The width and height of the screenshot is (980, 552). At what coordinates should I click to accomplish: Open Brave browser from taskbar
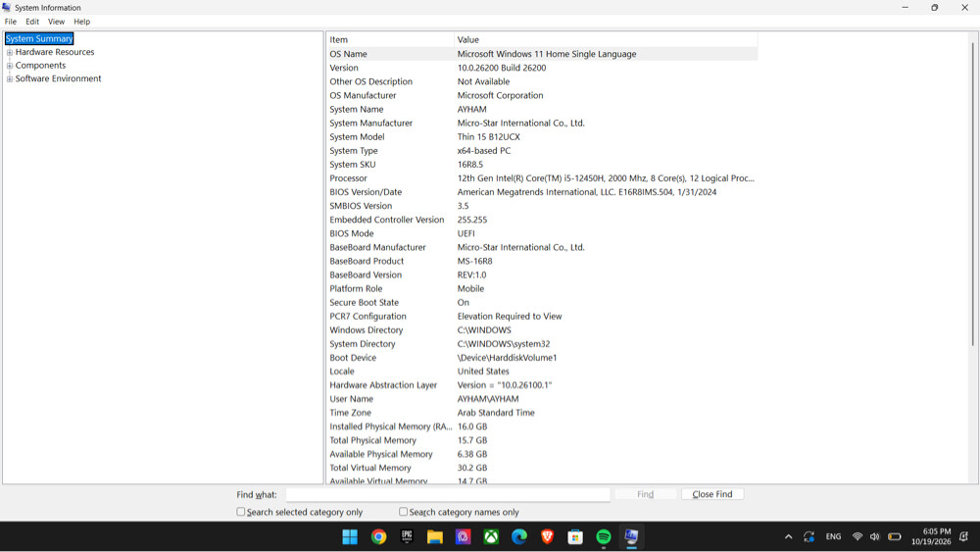click(548, 536)
